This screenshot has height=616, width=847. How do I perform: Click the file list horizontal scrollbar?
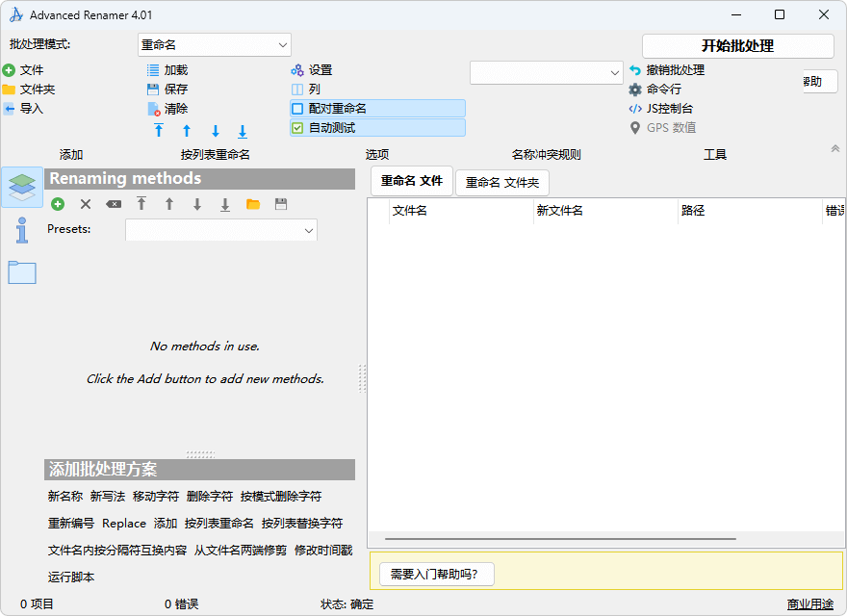pos(560,539)
